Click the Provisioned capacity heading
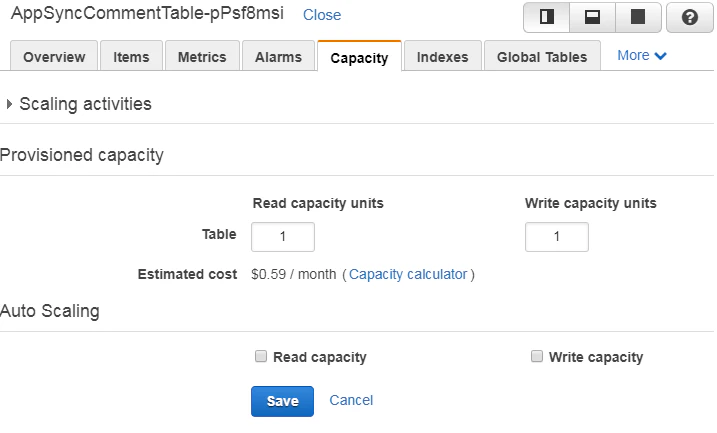Screen dimensions: 717x433 (81, 155)
